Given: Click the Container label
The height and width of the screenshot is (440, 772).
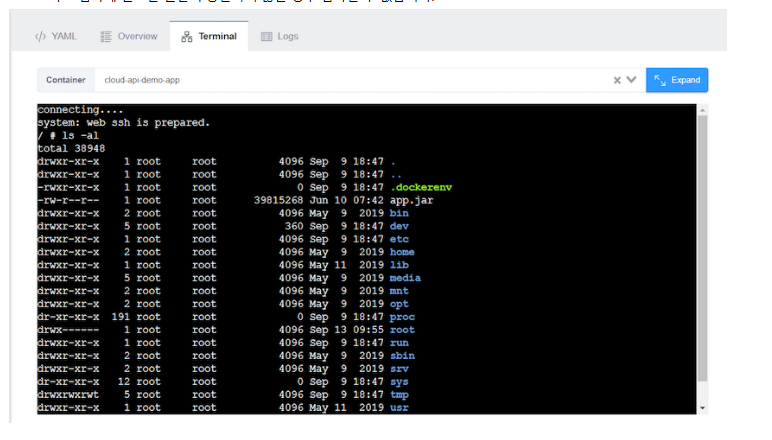Looking at the screenshot, I should tap(65, 80).
